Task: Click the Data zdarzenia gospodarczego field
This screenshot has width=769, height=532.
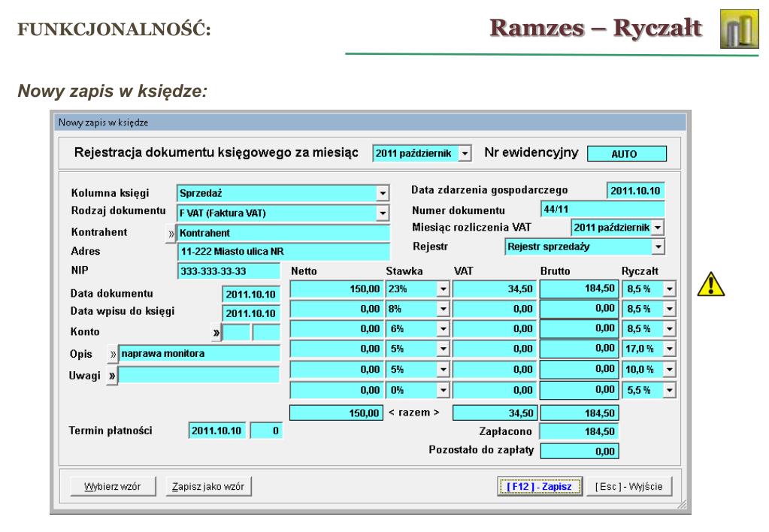Action: 636,191
